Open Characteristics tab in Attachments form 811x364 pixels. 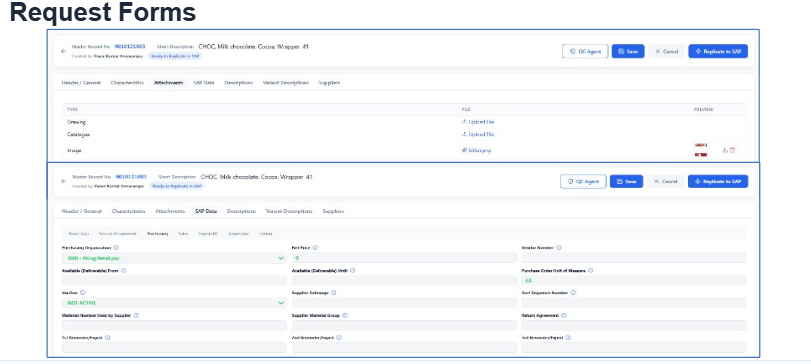(127, 83)
